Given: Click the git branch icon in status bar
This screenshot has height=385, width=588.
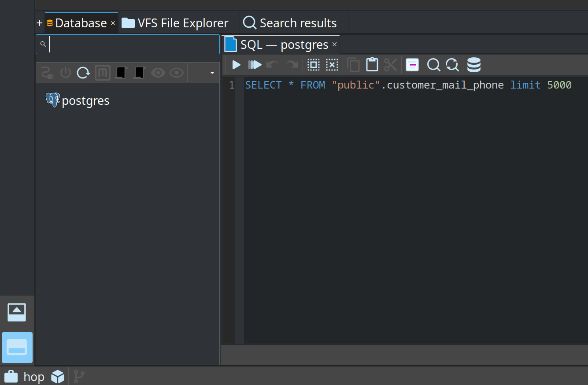Looking at the screenshot, I should [x=79, y=377].
